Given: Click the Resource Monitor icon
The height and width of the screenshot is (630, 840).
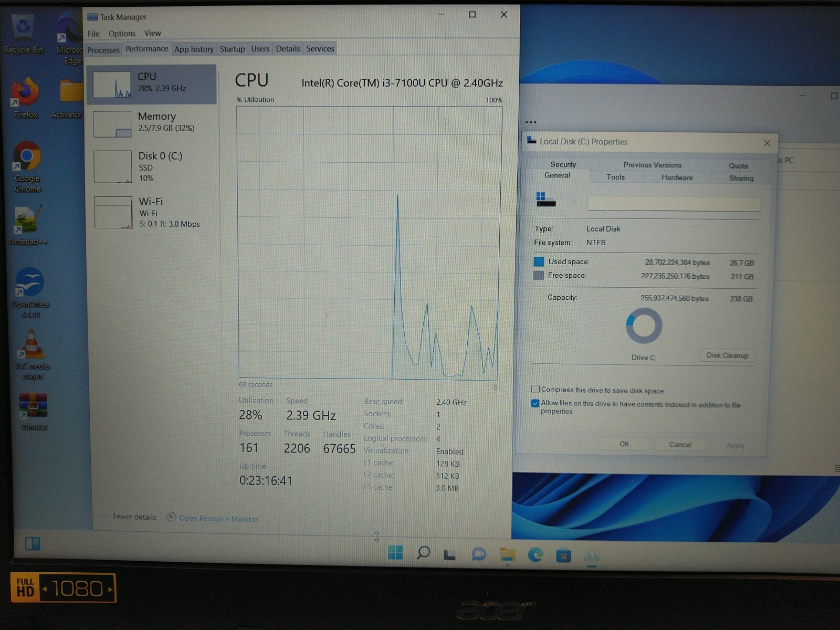Looking at the screenshot, I should click(x=171, y=517).
